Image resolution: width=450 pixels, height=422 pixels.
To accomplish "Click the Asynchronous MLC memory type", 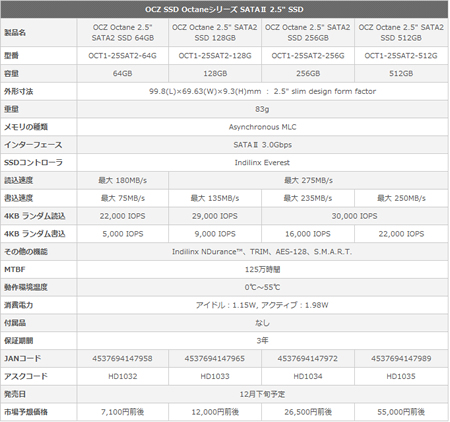I will point(262,127).
